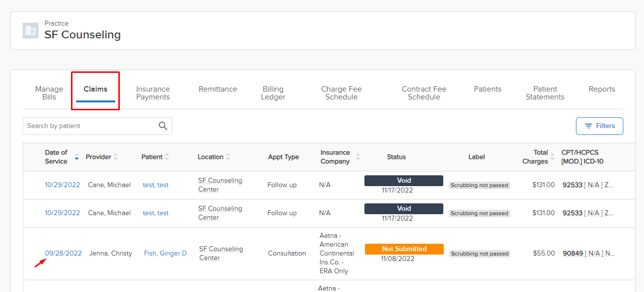Click the practice building icon
Viewport: 644px width, 292px height.
[31, 31]
